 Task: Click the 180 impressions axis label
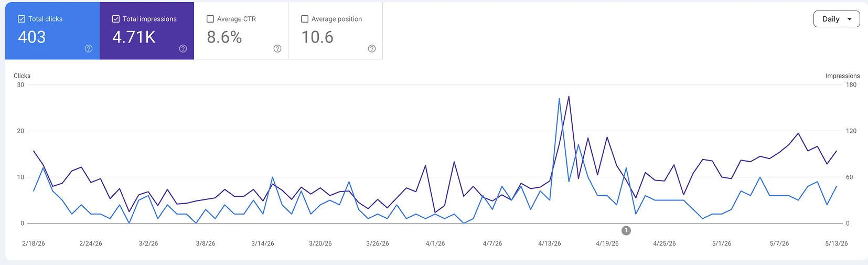851,85
